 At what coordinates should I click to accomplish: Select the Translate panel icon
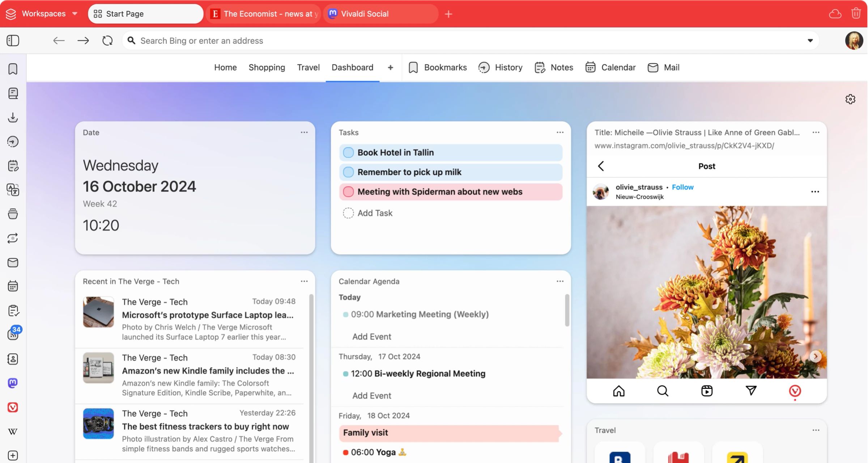click(13, 190)
